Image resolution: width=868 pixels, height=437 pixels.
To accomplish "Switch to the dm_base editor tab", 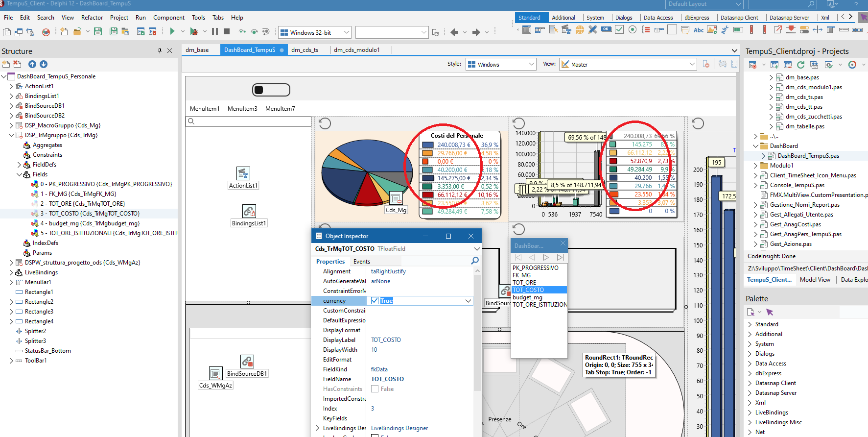I will [197, 50].
